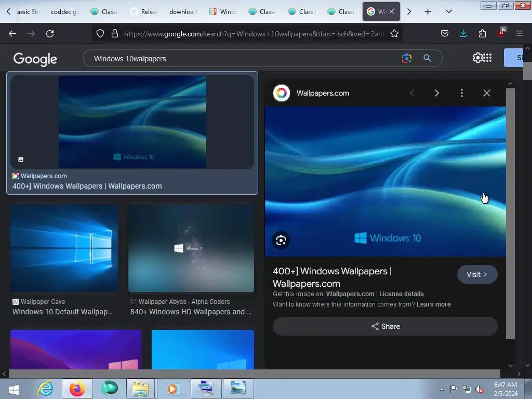Image resolution: width=532 pixels, height=399 pixels.
Task: Open the Firefox hamburger menu
Action: [x=520, y=33]
